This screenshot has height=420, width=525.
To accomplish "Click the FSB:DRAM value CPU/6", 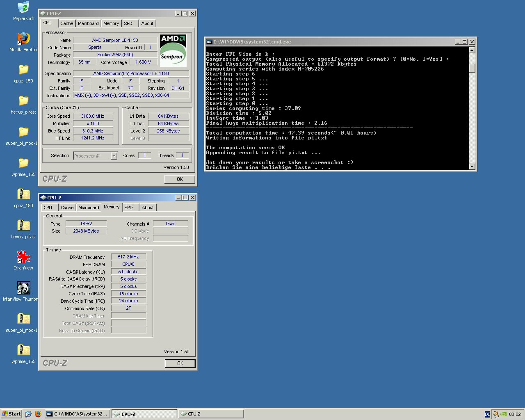I will click(x=128, y=265).
